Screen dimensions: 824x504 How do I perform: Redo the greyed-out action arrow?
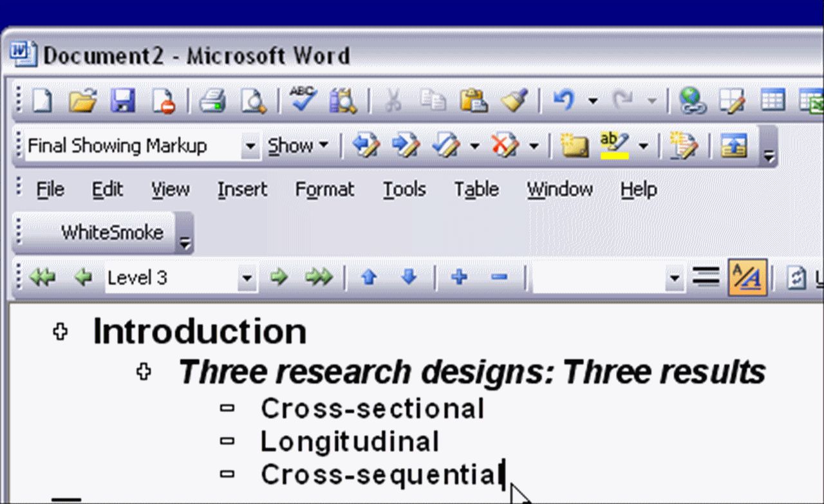tap(624, 101)
